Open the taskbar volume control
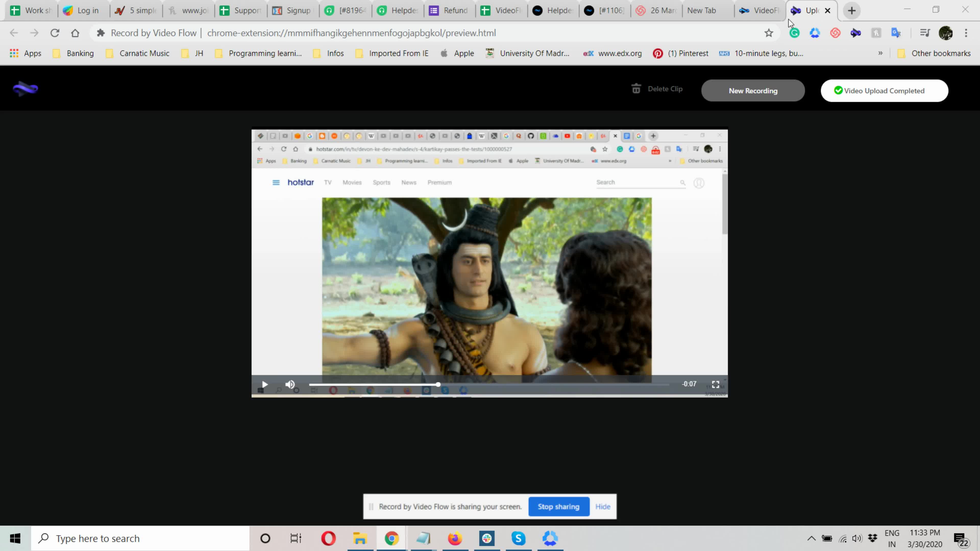Screen dimensions: 980x551 point(857,539)
